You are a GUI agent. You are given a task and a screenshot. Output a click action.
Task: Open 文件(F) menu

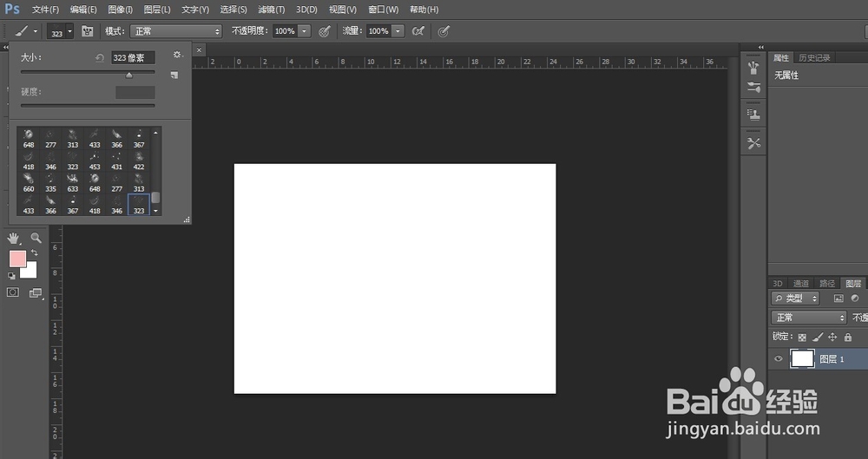point(45,10)
